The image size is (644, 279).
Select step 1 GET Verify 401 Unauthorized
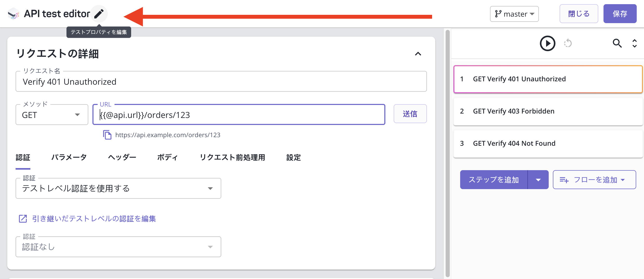pyautogui.click(x=548, y=79)
